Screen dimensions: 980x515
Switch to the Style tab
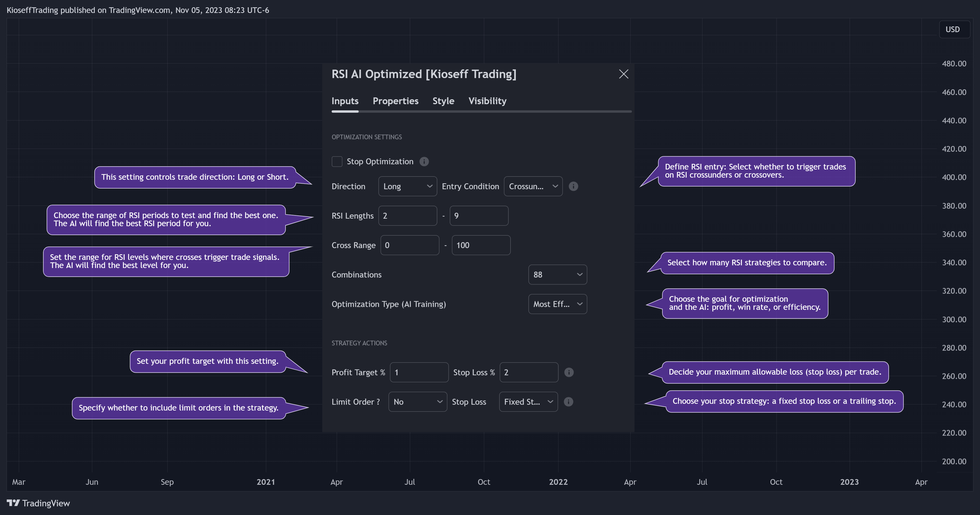443,101
